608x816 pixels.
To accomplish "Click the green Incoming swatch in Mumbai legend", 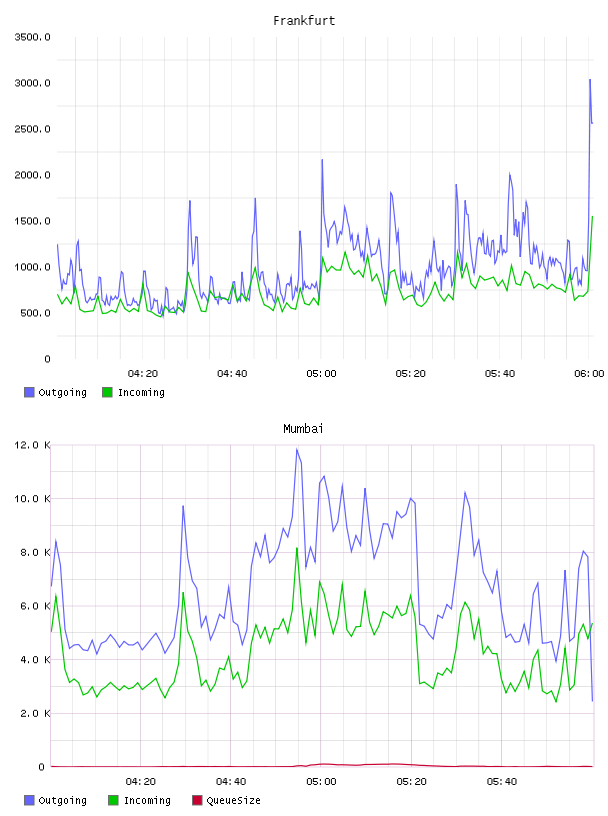I will coord(113,800).
